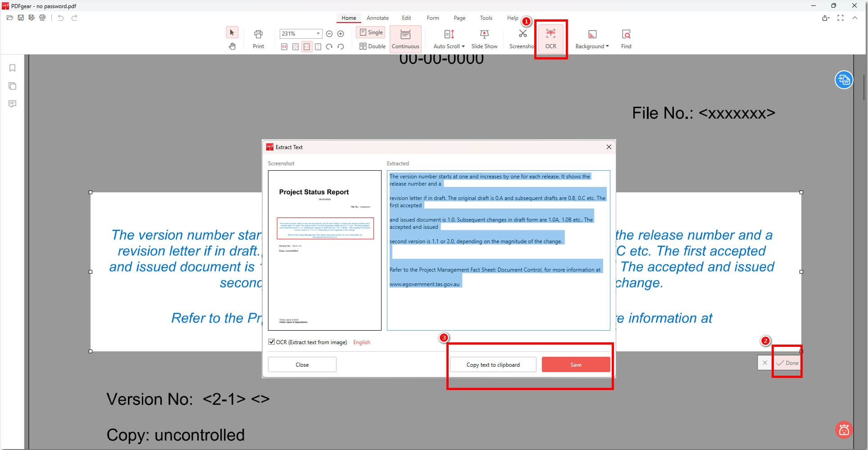The image size is (868, 450).
Task: Activate the hand pan tool
Action: pyautogui.click(x=232, y=46)
